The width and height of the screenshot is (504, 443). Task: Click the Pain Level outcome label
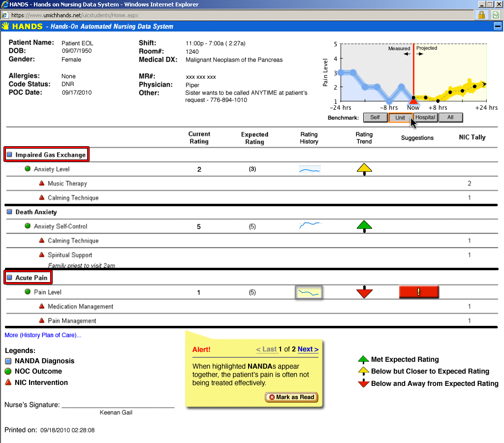pos(48,292)
